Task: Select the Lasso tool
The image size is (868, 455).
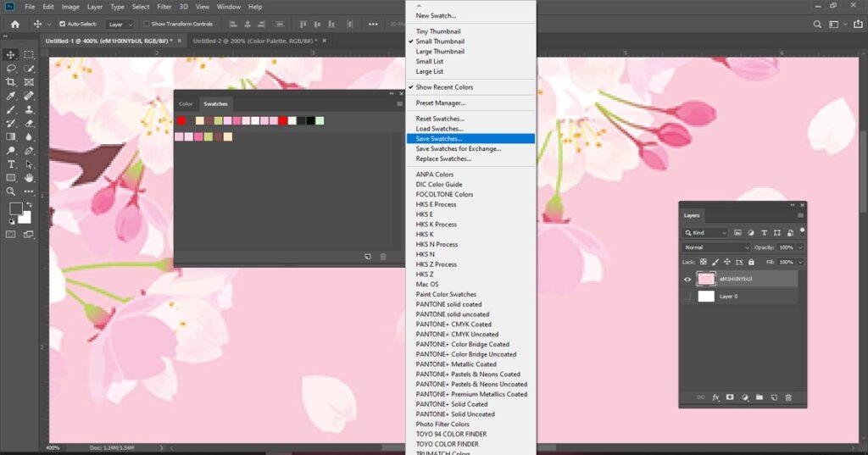Action: [10, 69]
